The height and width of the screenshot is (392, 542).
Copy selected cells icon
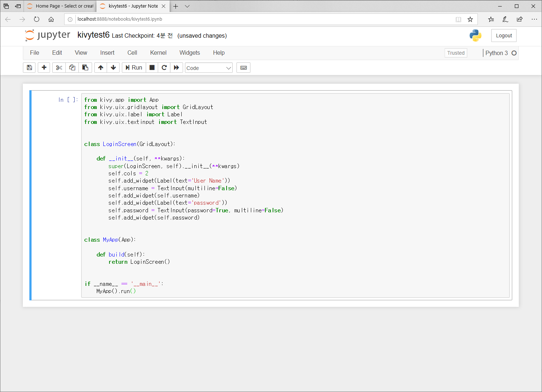[72, 68]
